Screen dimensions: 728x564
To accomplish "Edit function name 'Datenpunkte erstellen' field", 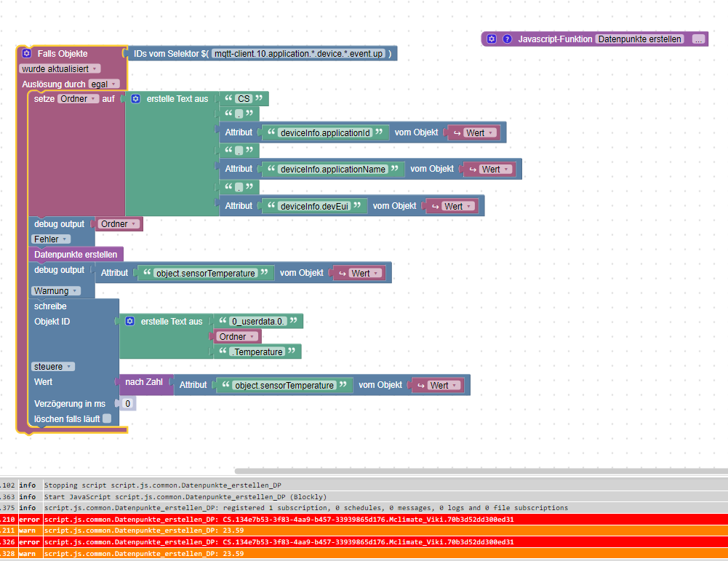I will tap(640, 39).
